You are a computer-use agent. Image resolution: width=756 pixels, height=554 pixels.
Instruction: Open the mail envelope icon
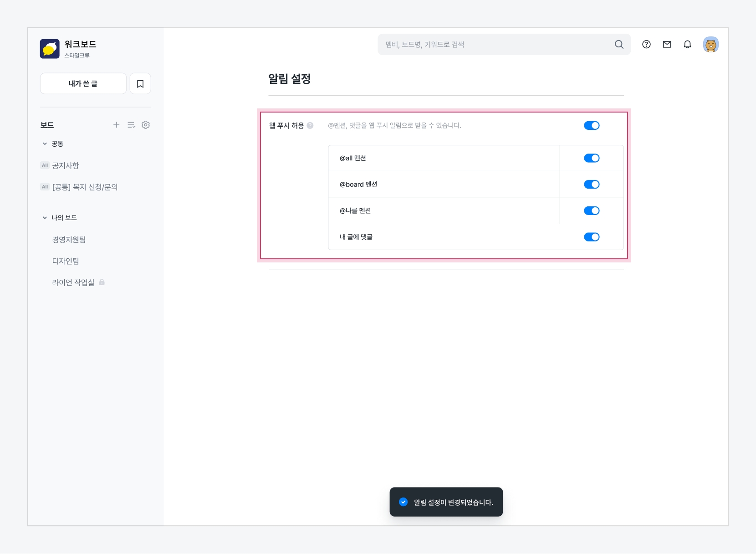667,45
